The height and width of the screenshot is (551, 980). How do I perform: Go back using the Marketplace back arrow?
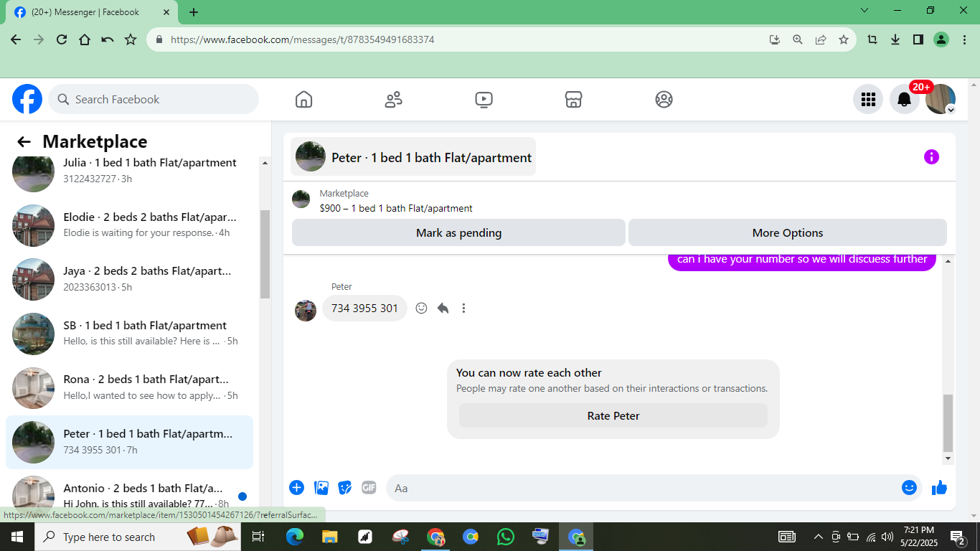click(24, 142)
